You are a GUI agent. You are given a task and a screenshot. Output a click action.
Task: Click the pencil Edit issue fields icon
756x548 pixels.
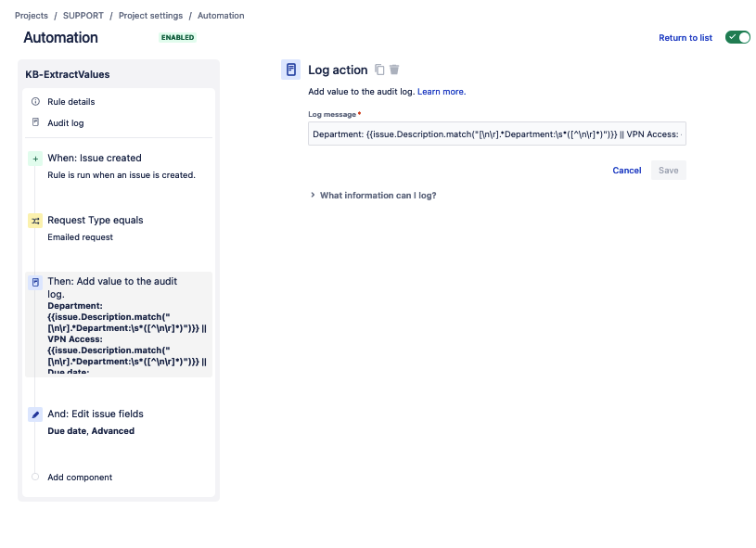[35, 414]
